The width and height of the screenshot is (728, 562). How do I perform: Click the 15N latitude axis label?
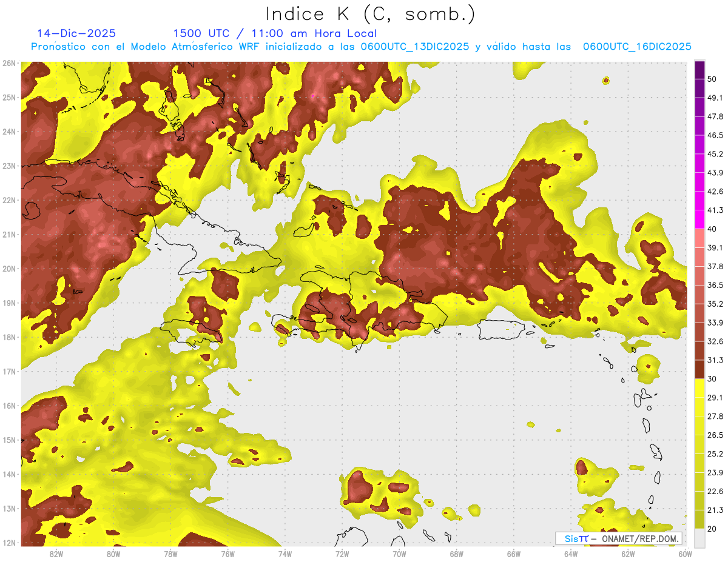tap(8, 440)
